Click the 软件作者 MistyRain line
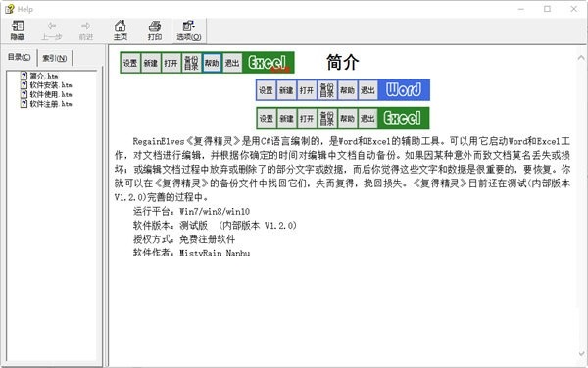Screen dimensions: 588x368 [x=192, y=252]
